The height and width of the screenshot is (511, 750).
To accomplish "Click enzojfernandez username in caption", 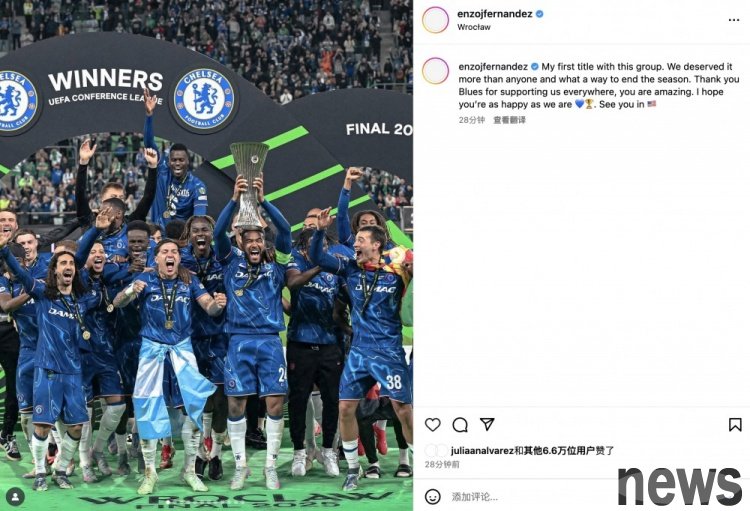I will pos(493,67).
